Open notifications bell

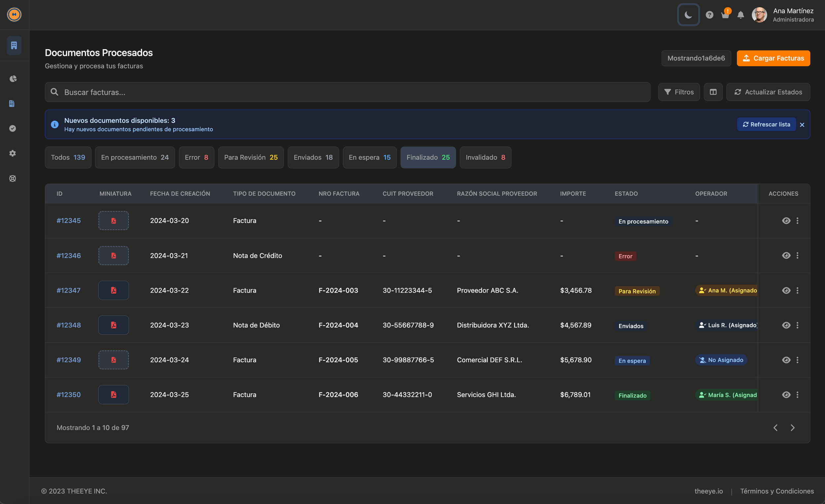coord(740,15)
